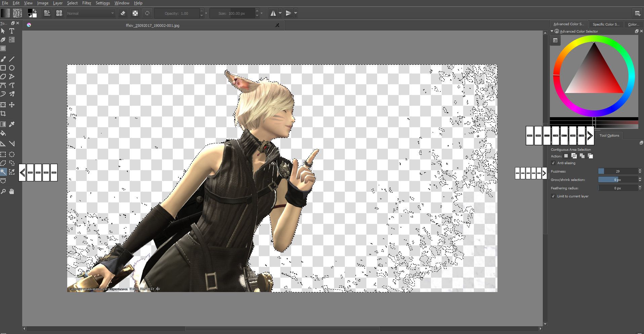Viewport: 644px width, 334px height.
Task: Select the Pan hand tool
Action: (12, 191)
